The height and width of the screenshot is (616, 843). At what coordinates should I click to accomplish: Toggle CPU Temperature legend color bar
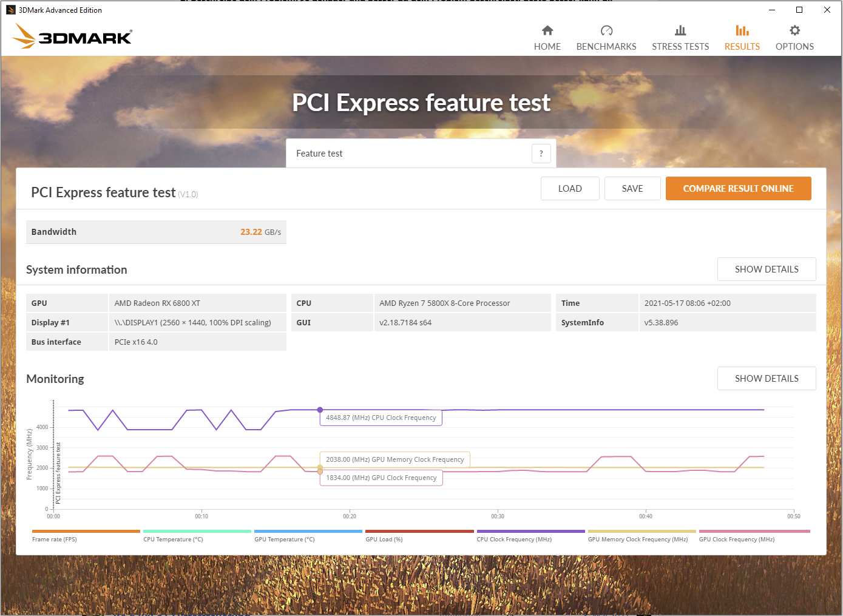click(x=197, y=531)
